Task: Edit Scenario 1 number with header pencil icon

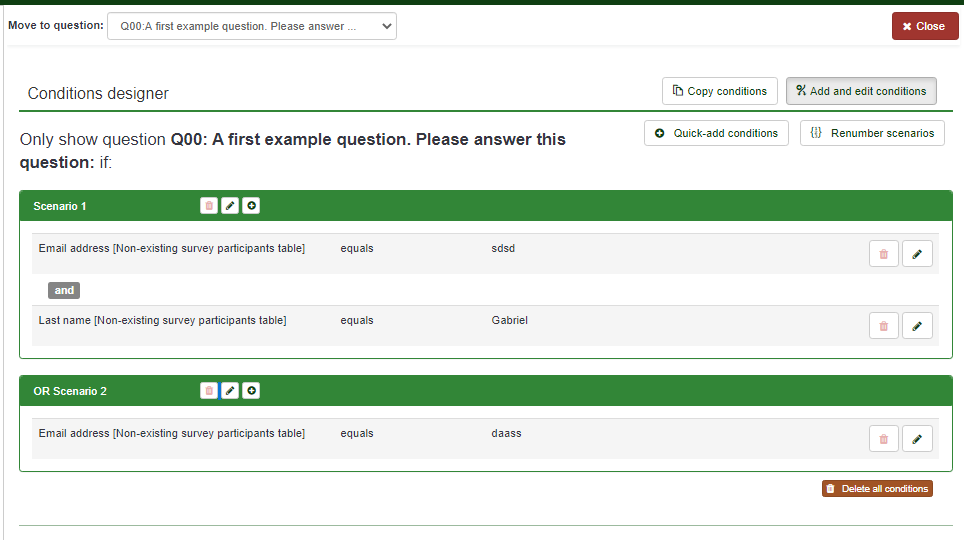Action: (230, 206)
